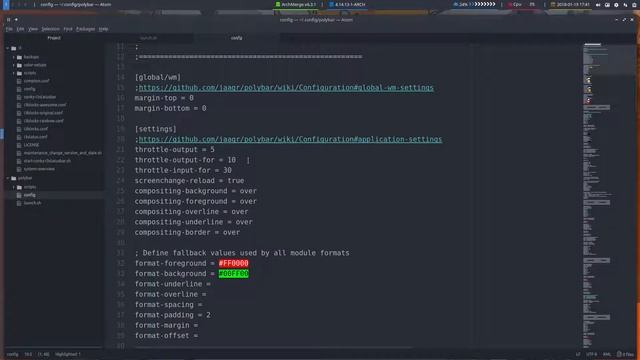Place cursor on margin-bottom = 0 line
The image size is (640, 360).
point(171,108)
